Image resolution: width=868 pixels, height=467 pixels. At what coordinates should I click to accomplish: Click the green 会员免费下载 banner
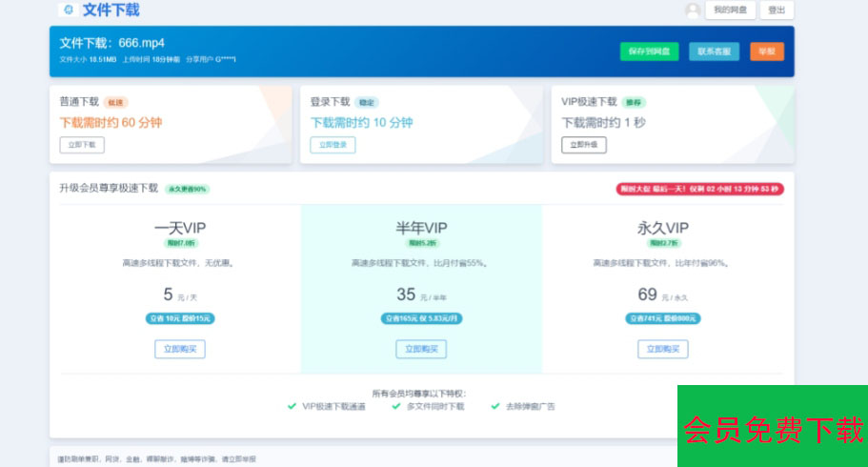(773, 426)
